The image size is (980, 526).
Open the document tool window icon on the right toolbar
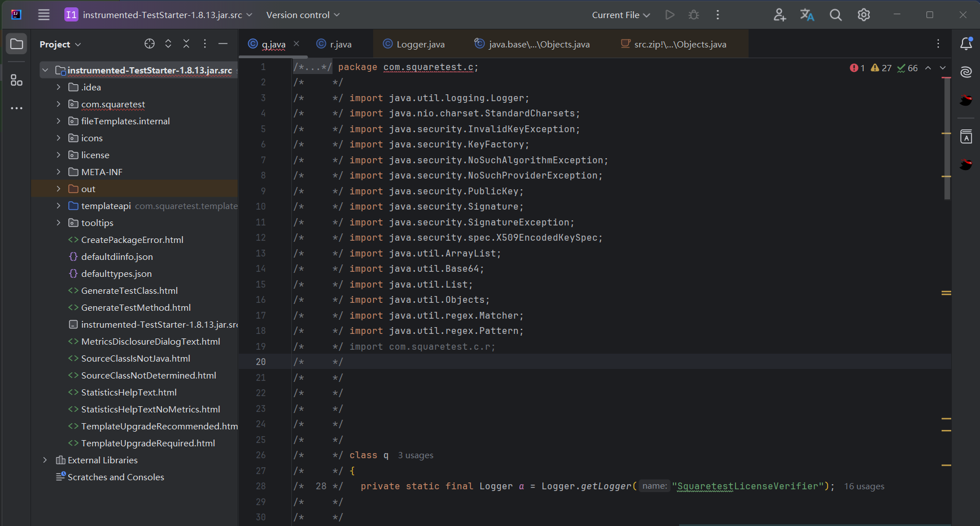966,136
